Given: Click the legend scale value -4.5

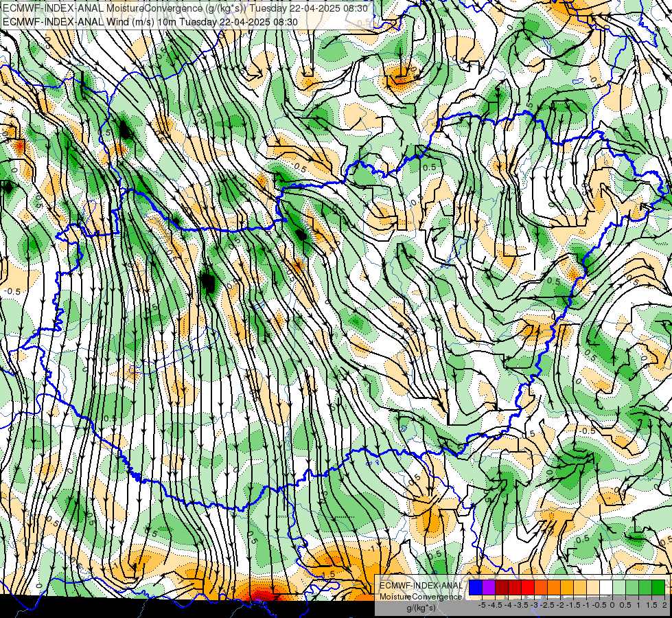Looking at the screenshot, I should pos(495,605).
